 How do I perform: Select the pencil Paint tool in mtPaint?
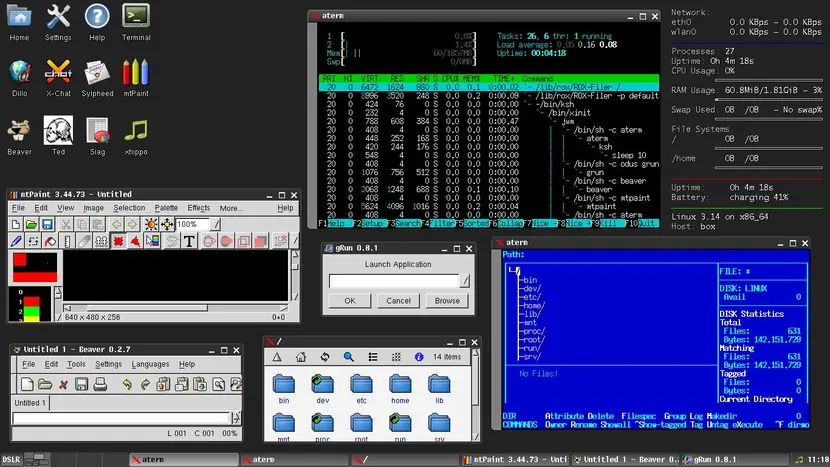[x=16, y=241]
